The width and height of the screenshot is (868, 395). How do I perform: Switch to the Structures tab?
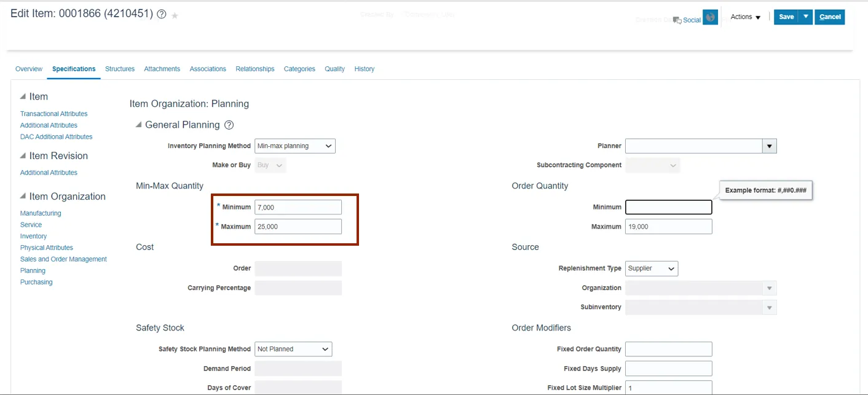click(120, 69)
